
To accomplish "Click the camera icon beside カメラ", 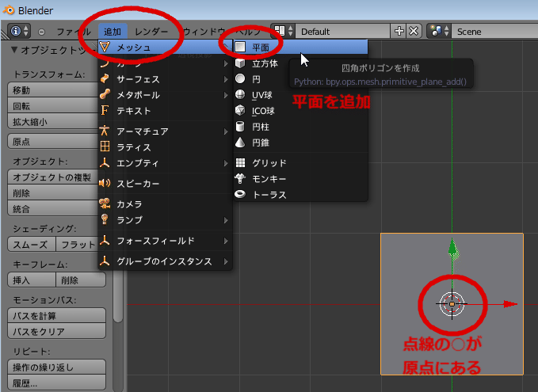I will (105, 204).
